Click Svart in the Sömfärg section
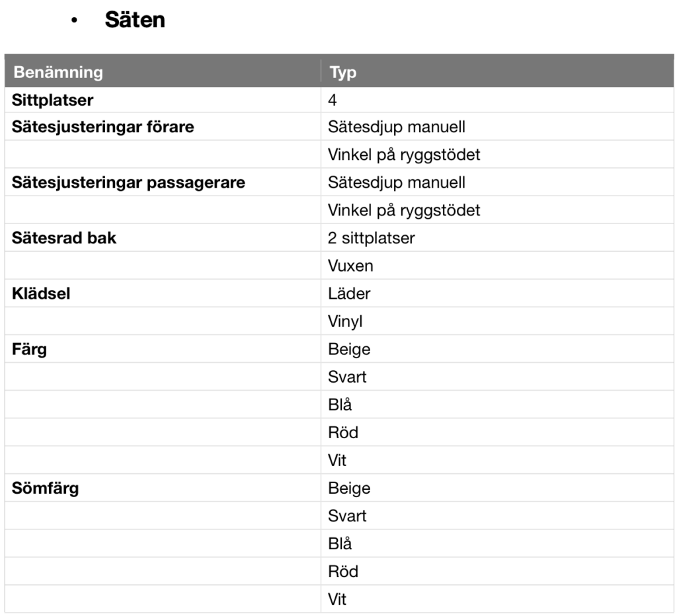The image size is (677, 616). click(x=346, y=516)
